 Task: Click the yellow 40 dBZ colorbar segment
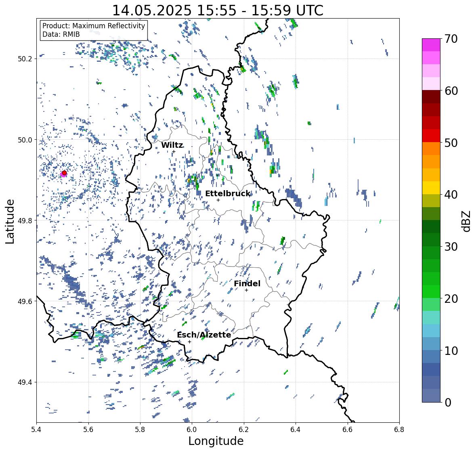[431, 188]
